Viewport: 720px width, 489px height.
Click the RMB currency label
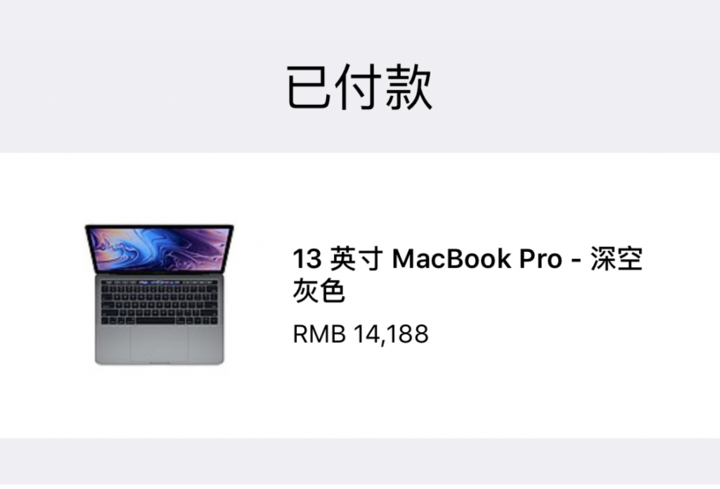click(319, 334)
